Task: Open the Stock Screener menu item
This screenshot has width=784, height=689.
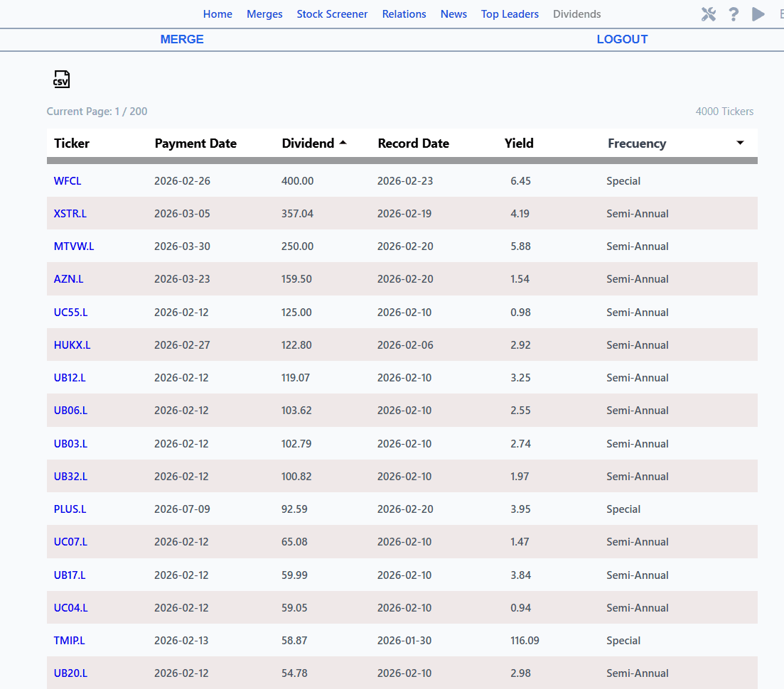Action: 332,14
